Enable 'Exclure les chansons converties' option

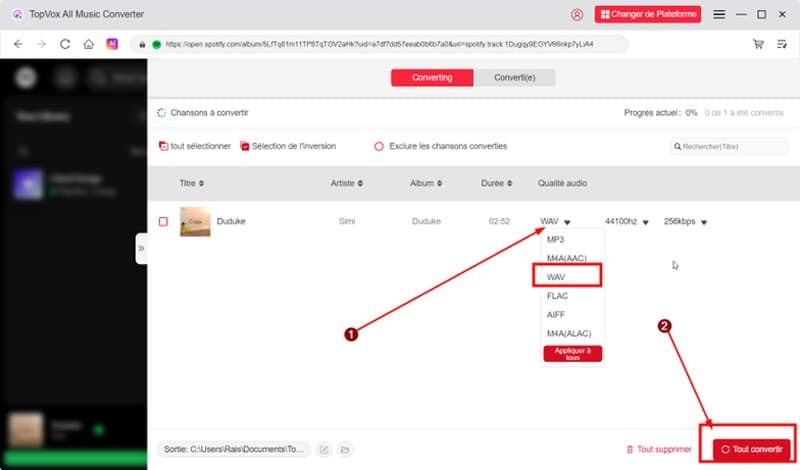379,146
